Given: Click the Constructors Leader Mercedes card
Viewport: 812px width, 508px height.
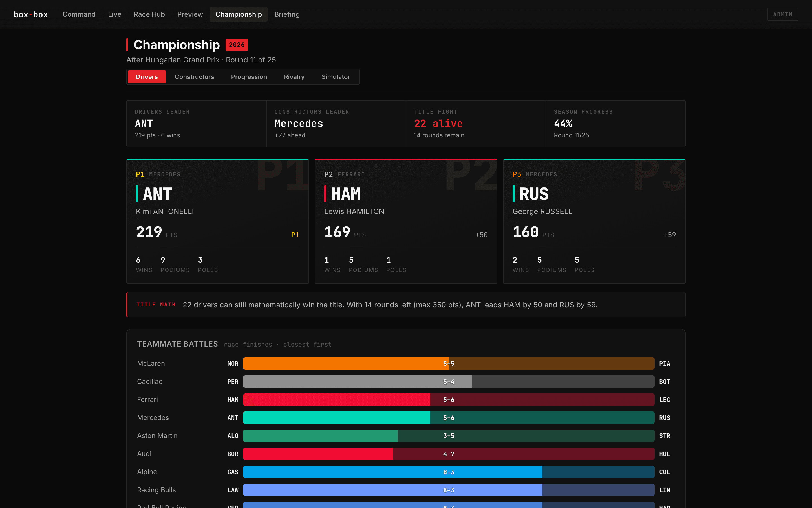Looking at the screenshot, I should click(x=336, y=124).
